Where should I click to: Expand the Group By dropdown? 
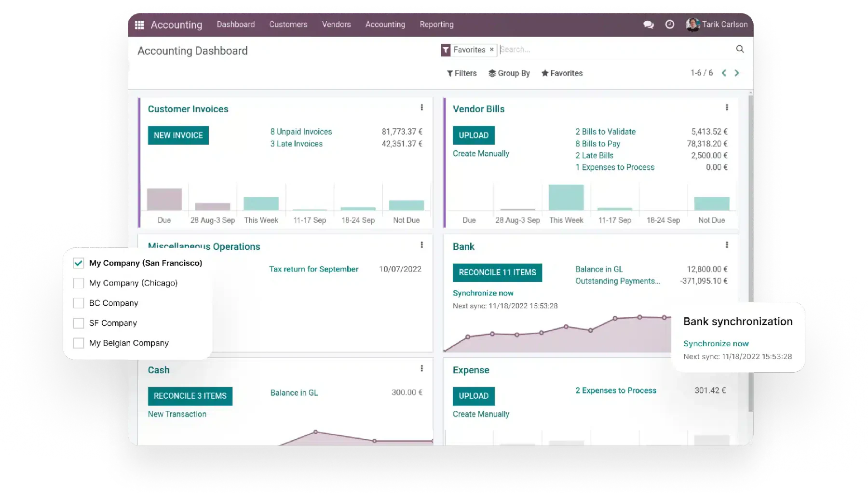pyautogui.click(x=509, y=73)
